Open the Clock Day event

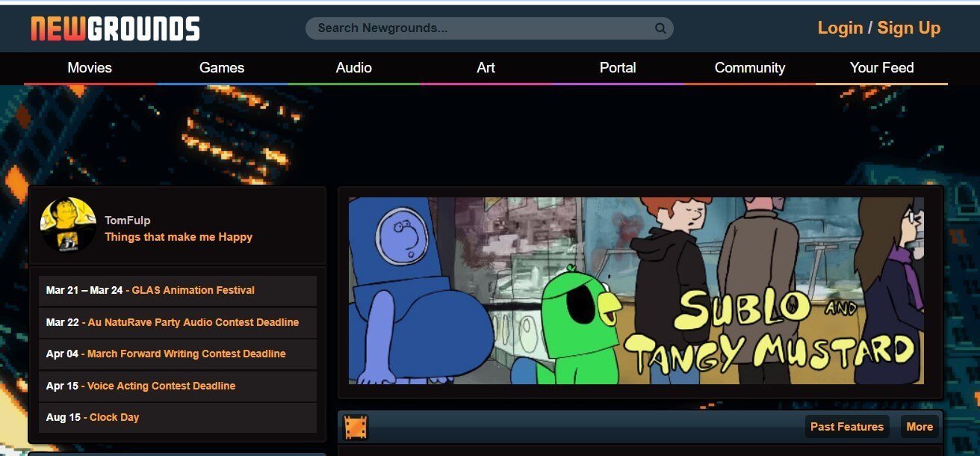114,417
